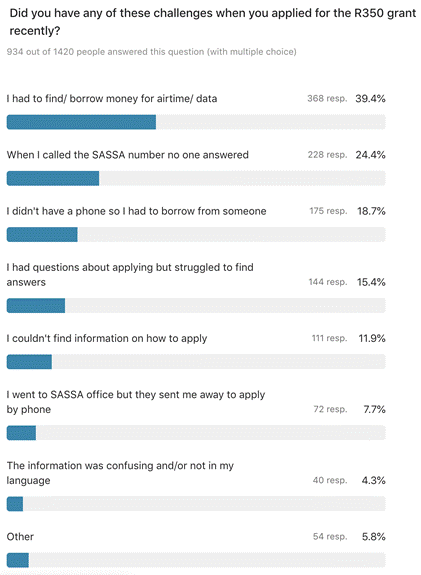Select the 5.8% percentage value
Screen dimensions: 421x575
point(374,536)
